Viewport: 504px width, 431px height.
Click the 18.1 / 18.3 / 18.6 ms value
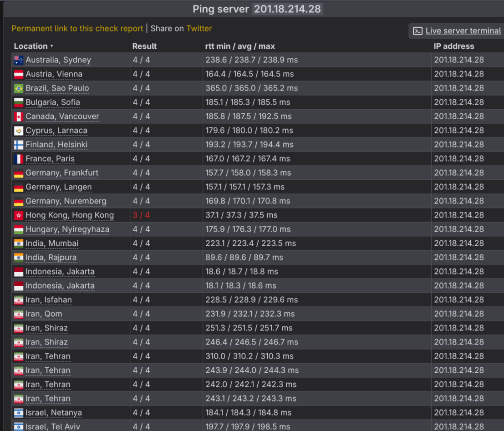[x=241, y=286]
